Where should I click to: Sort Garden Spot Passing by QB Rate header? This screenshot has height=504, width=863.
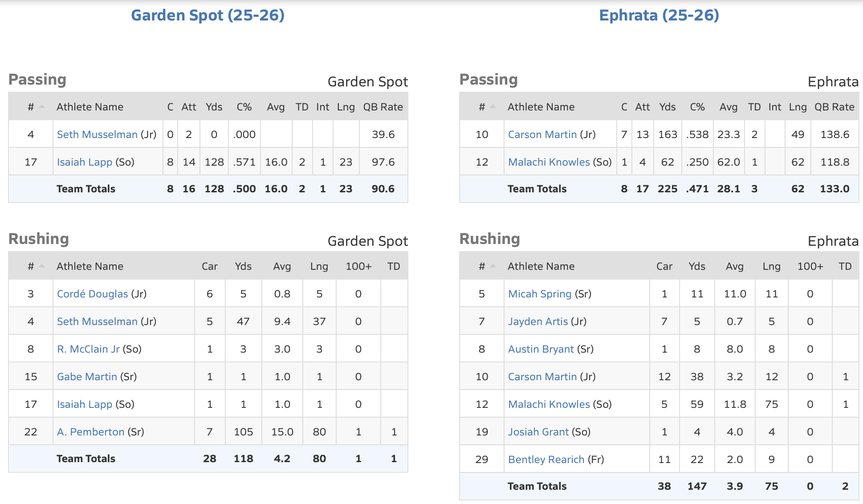pyautogui.click(x=383, y=107)
